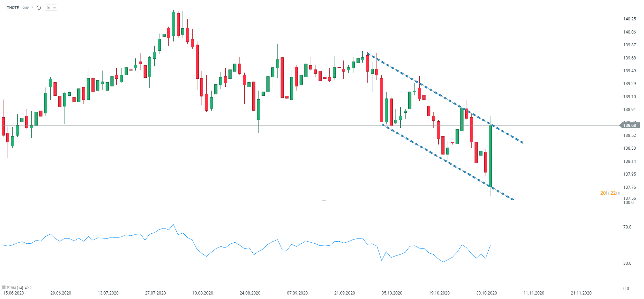Click the TNOTE symbol name
This screenshot has width=644, height=299.
coord(13,8)
